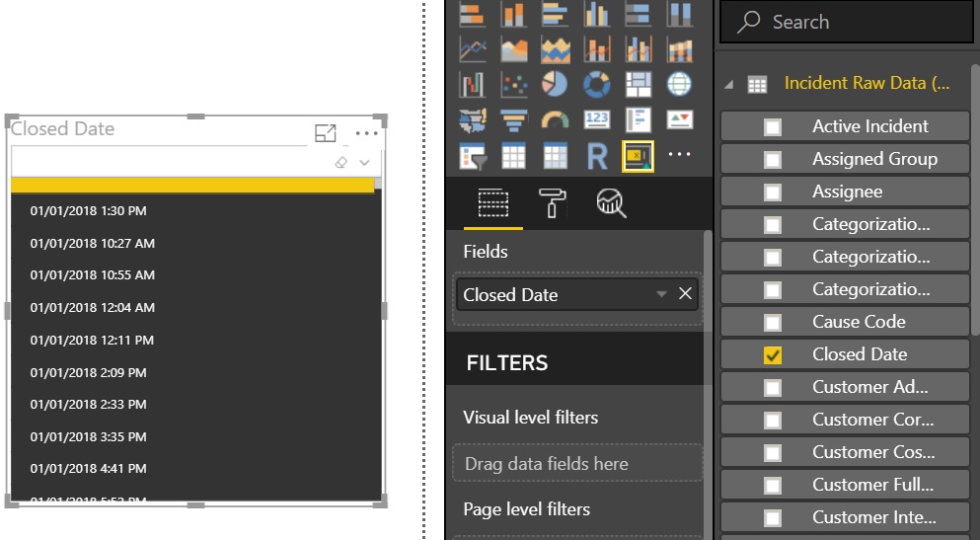
Task: Select the multi-row card visual
Action: coord(639,120)
